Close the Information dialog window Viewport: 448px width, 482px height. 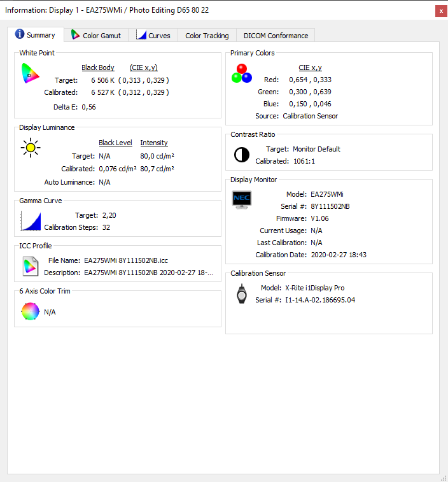click(x=440, y=11)
